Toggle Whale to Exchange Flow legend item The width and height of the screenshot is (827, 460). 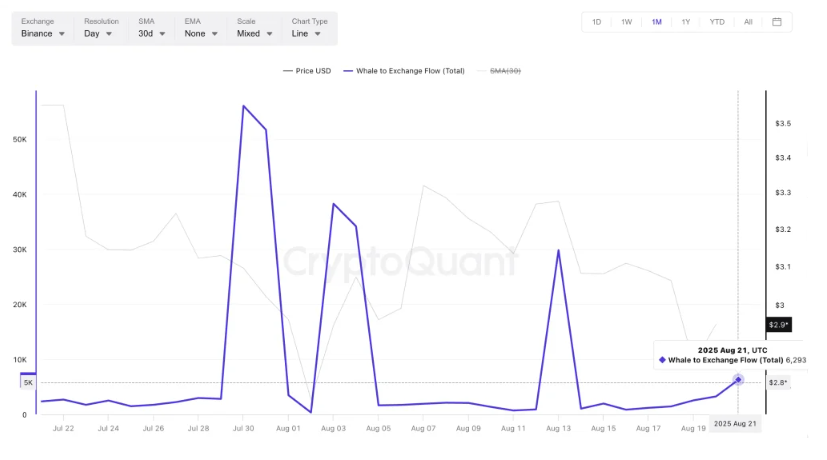coord(403,71)
